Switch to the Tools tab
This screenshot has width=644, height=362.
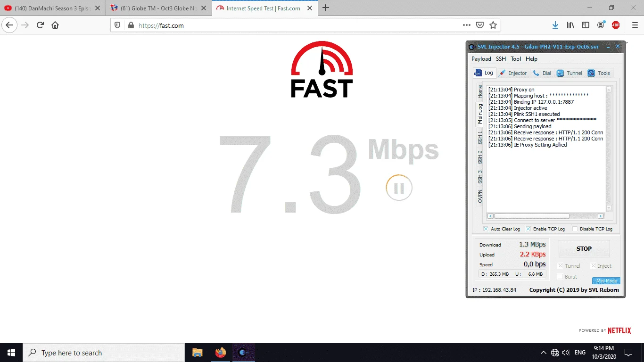click(599, 73)
